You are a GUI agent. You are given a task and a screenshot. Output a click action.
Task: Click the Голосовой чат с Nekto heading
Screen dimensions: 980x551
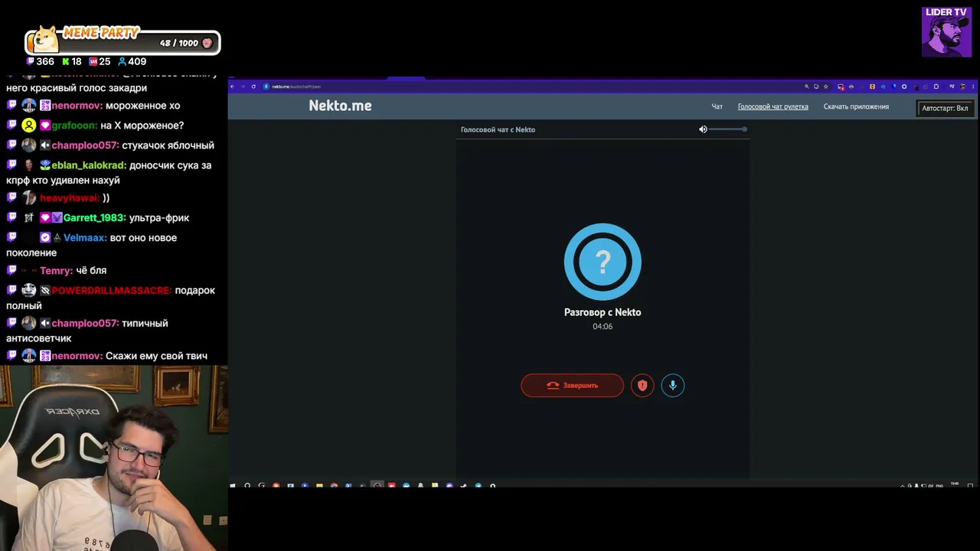point(498,130)
